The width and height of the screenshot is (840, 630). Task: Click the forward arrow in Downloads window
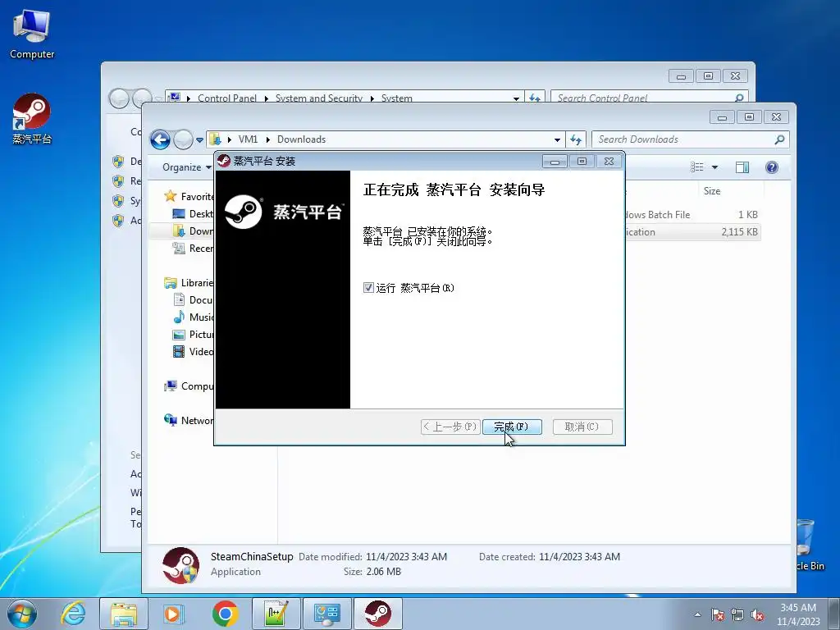(183, 139)
